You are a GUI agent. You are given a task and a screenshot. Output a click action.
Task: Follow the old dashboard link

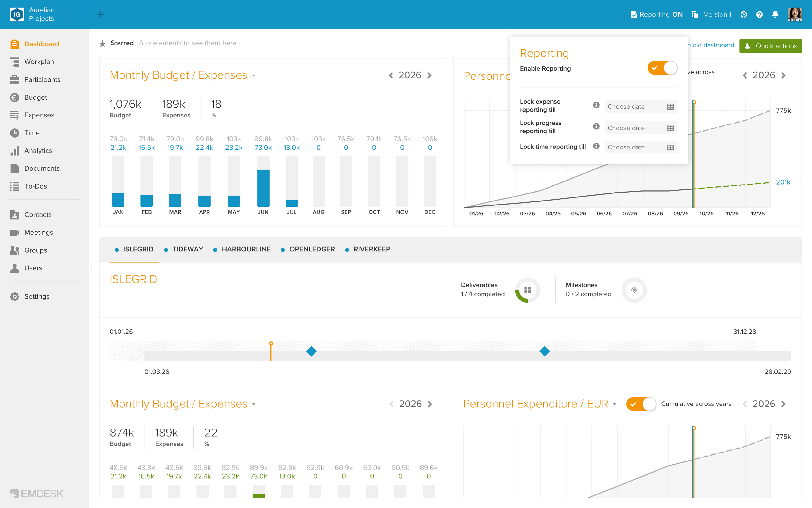click(x=711, y=45)
